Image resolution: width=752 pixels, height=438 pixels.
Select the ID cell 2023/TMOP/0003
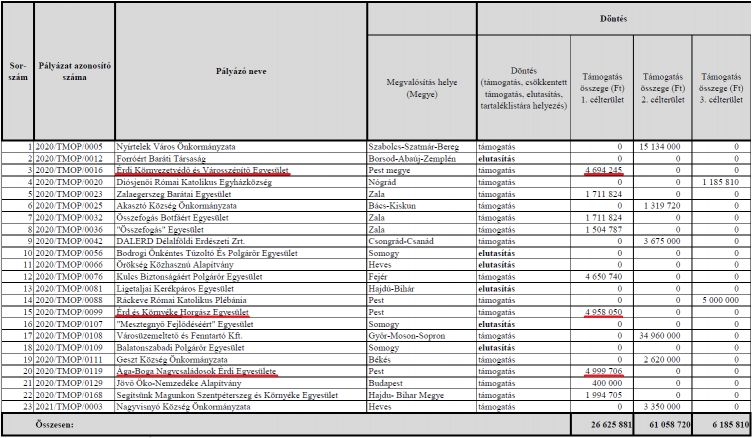tap(72, 408)
